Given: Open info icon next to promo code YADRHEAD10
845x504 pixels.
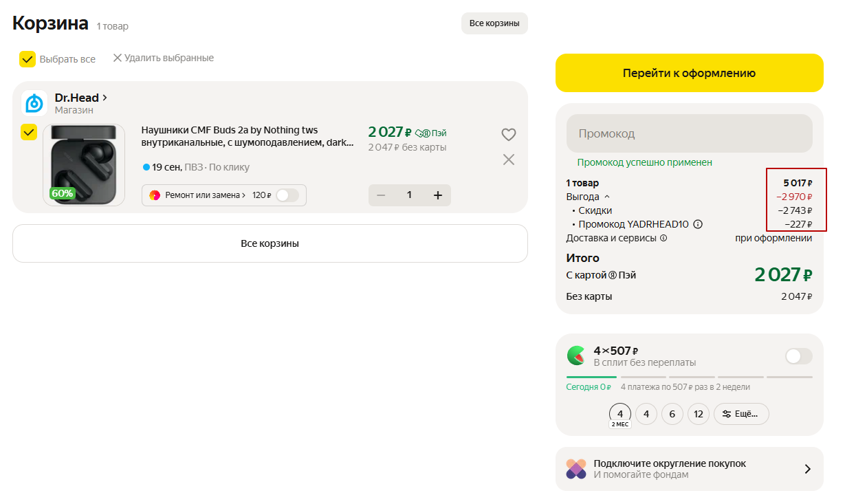Looking at the screenshot, I should pos(698,224).
